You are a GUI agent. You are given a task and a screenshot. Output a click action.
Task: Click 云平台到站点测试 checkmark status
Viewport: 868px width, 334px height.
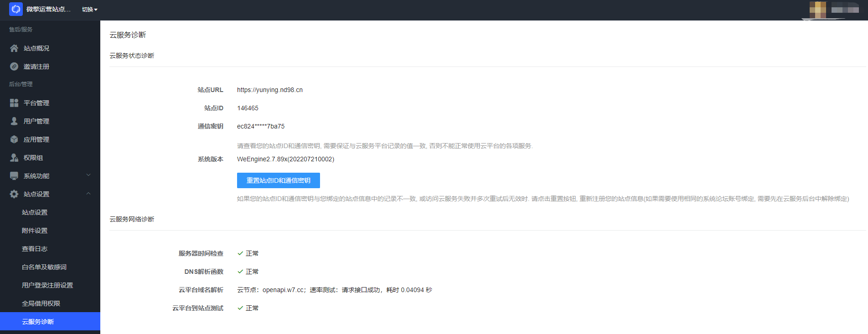click(x=248, y=308)
